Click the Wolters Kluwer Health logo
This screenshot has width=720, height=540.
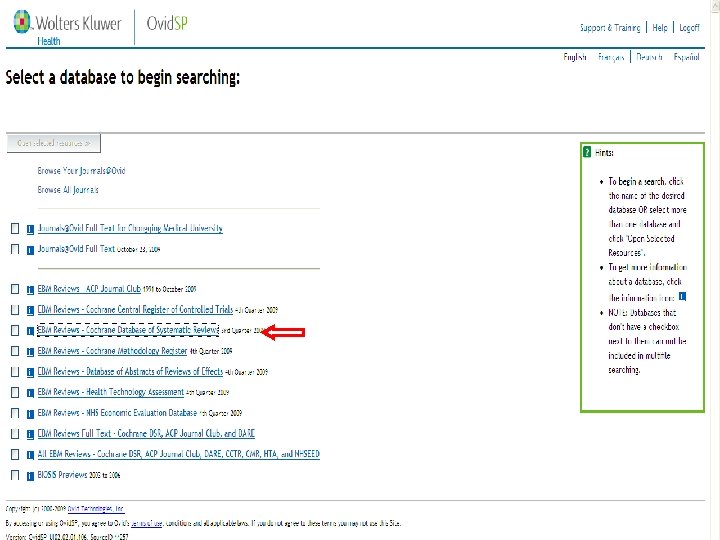(x=68, y=28)
